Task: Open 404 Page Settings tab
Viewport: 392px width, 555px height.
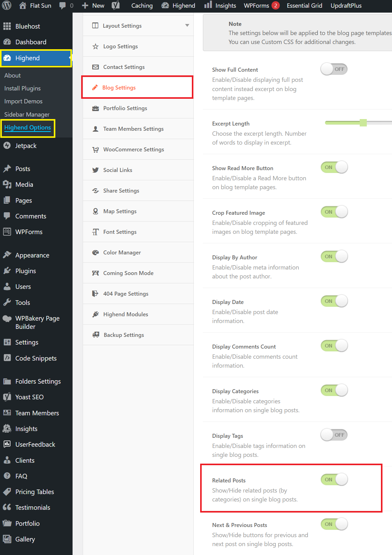Action: click(138, 294)
